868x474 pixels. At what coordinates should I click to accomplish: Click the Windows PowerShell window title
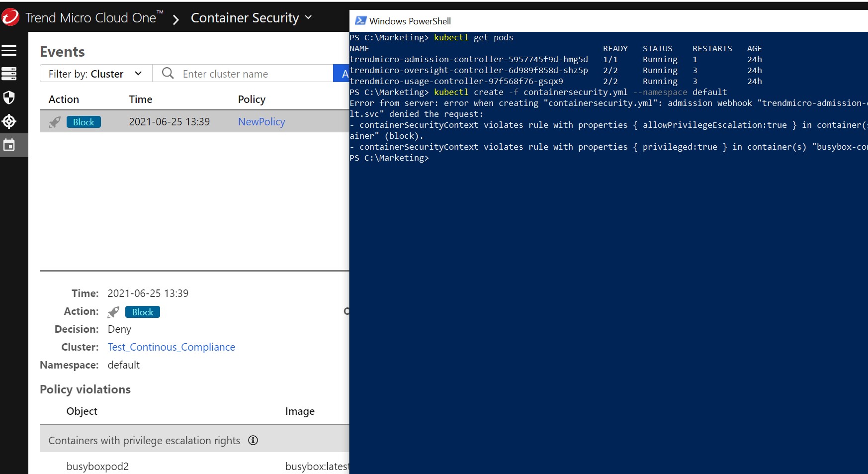coord(410,21)
